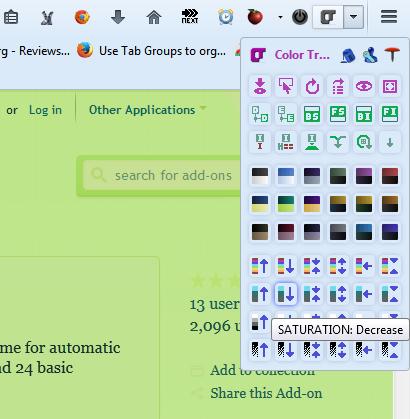Click the black-to-white gradient preset swatch
Image resolution: width=410 pixels, height=419 pixels.
260,176
